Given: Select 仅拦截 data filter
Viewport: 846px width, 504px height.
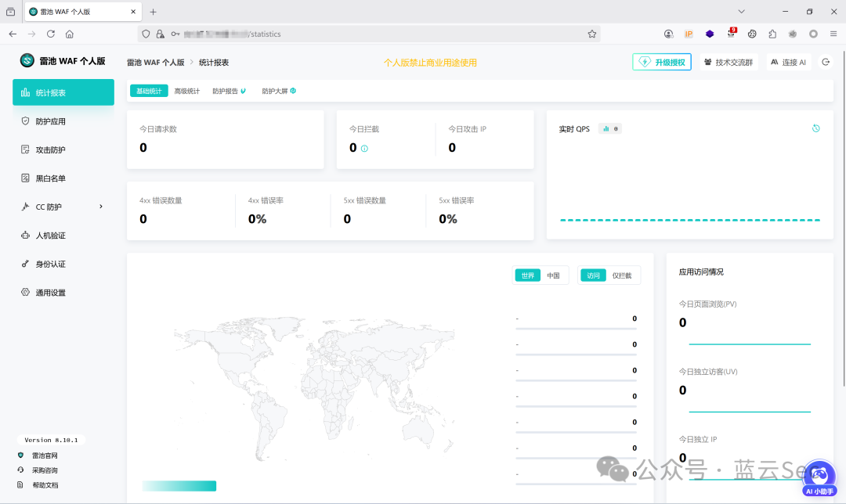Looking at the screenshot, I should pos(622,275).
